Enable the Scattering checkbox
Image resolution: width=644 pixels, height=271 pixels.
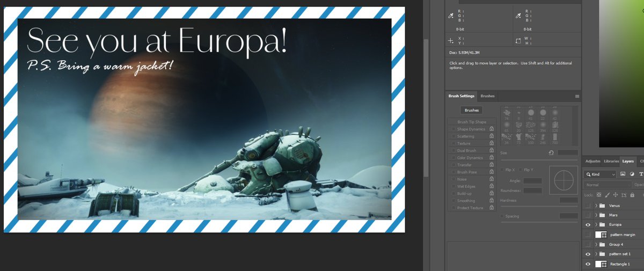coord(453,136)
